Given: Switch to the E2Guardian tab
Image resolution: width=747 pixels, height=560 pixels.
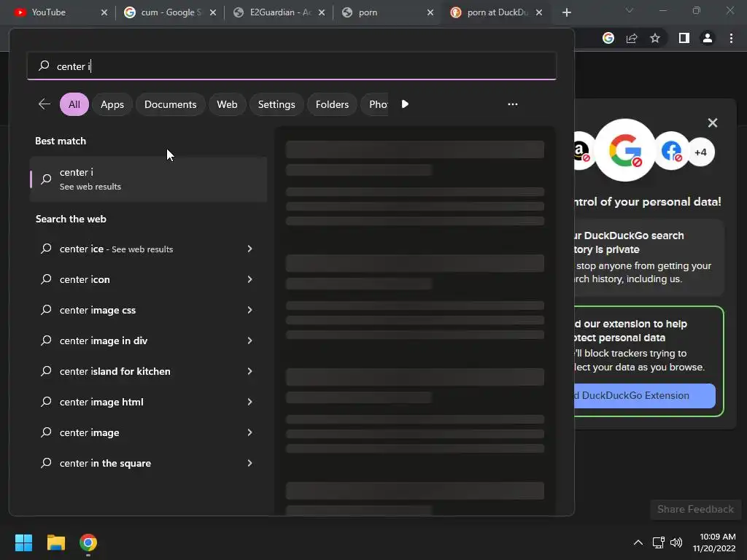Looking at the screenshot, I should [278, 12].
